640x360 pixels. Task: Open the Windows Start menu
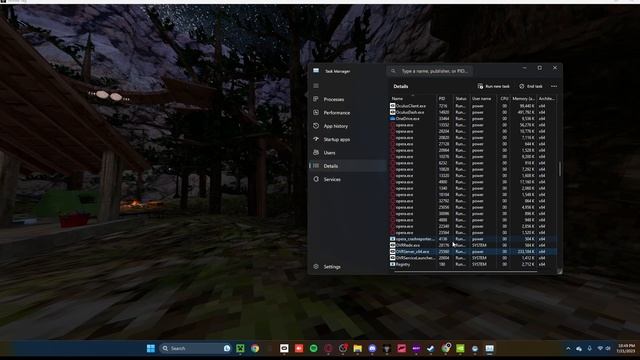point(151,348)
